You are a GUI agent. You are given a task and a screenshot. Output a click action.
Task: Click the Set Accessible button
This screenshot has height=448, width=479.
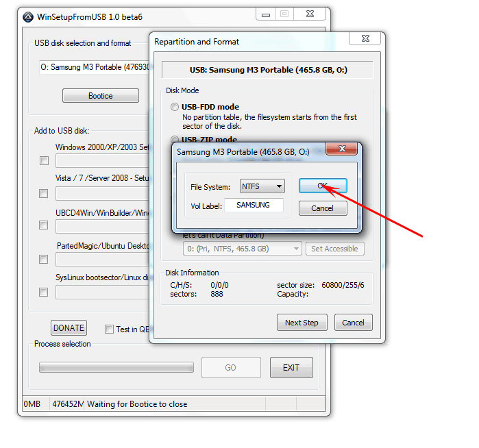(335, 249)
